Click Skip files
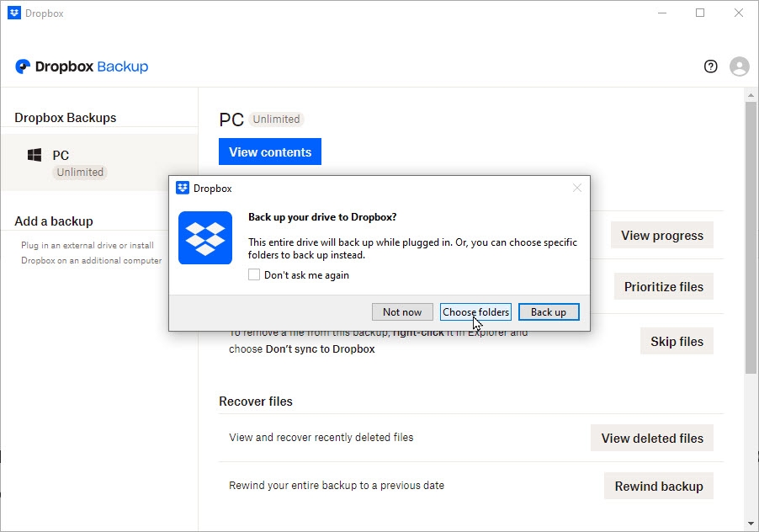 pyautogui.click(x=677, y=341)
